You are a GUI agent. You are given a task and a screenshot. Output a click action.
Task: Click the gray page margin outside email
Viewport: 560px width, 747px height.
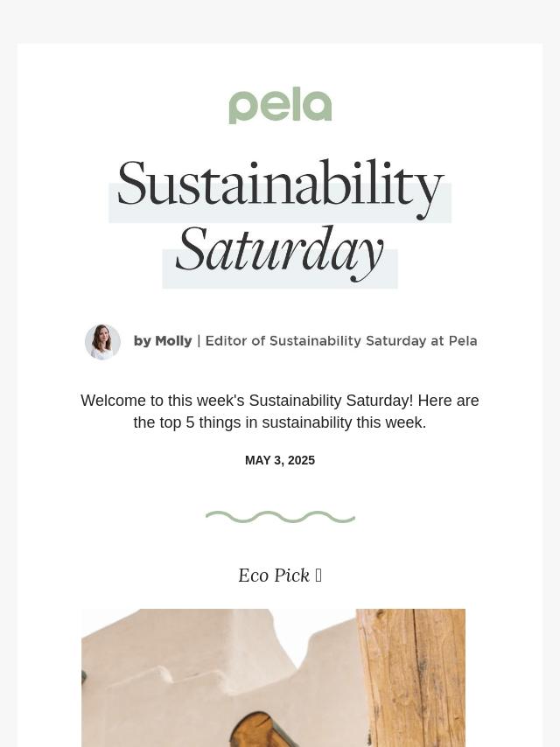(x=280, y=22)
